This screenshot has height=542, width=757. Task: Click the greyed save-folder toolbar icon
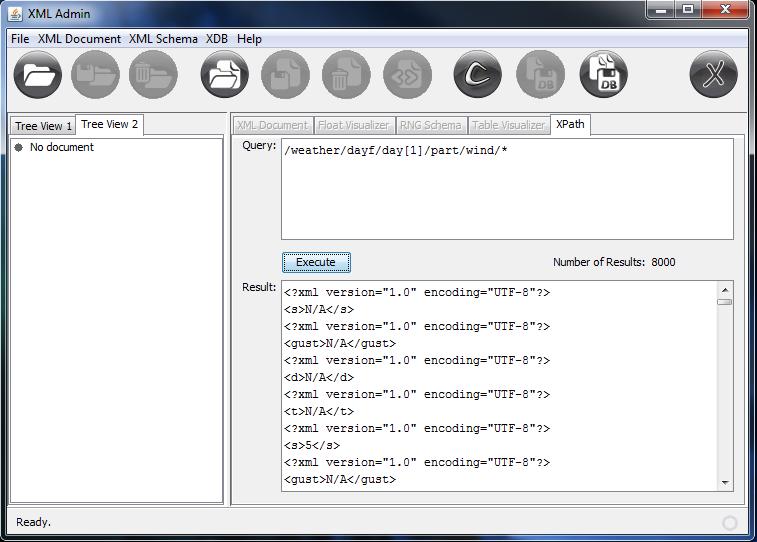point(96,75)
